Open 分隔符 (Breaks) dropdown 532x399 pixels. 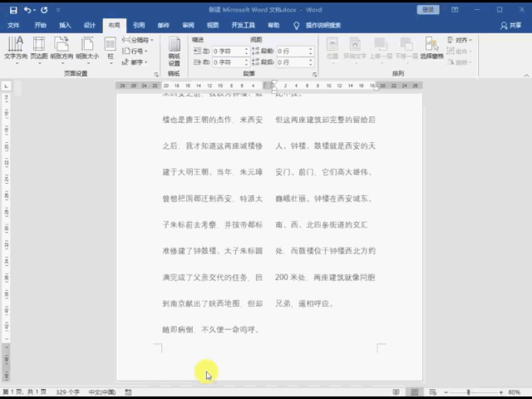[x=137, y=40]
